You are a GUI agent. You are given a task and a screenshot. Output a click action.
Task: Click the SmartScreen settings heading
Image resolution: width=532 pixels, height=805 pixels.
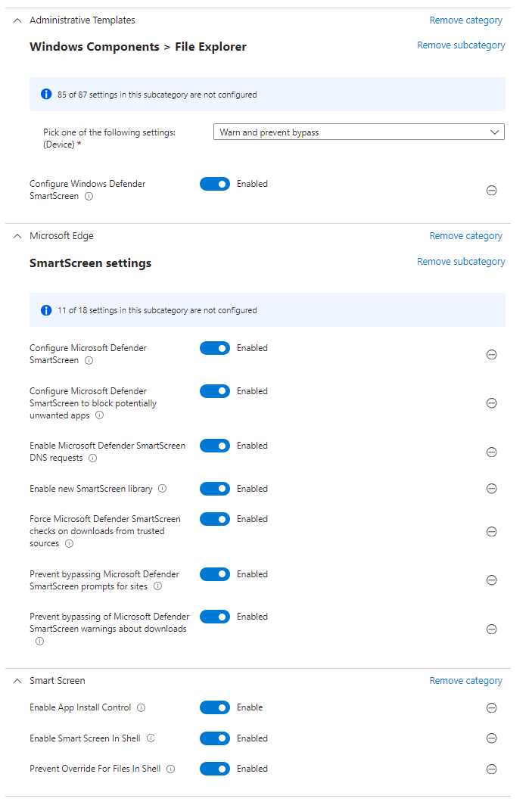90,263
